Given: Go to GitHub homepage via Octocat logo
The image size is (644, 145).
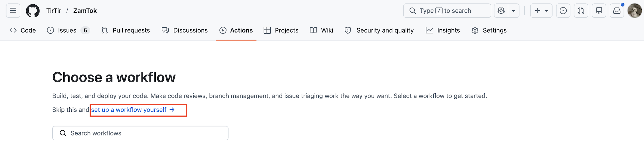Looking at the screenshot, I should tap(33, 11).
